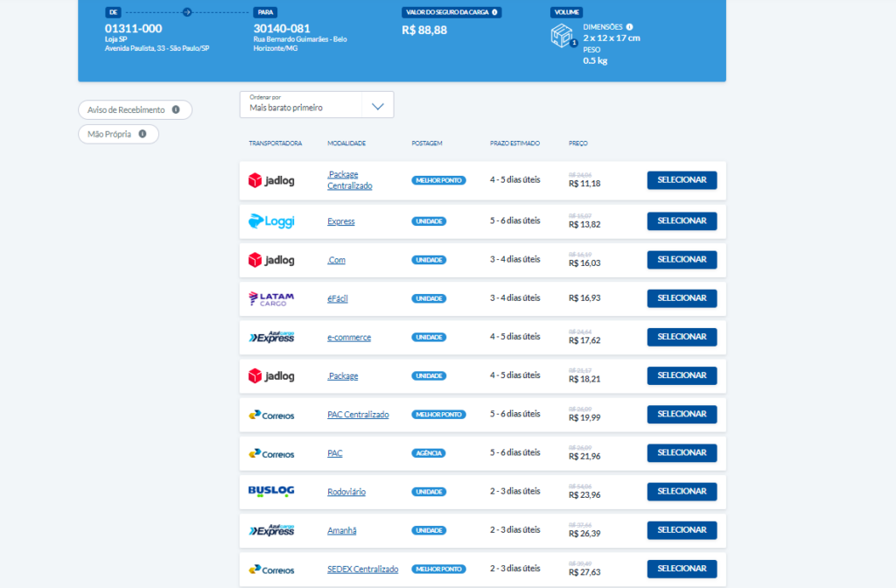The image size is (896, 588).
Task: Click Correios logo in PAC Centralizado row
Action: tap(271, 415)
